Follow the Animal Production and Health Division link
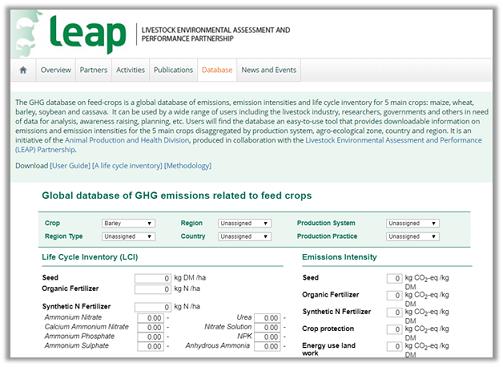 [x=127, y=140]
